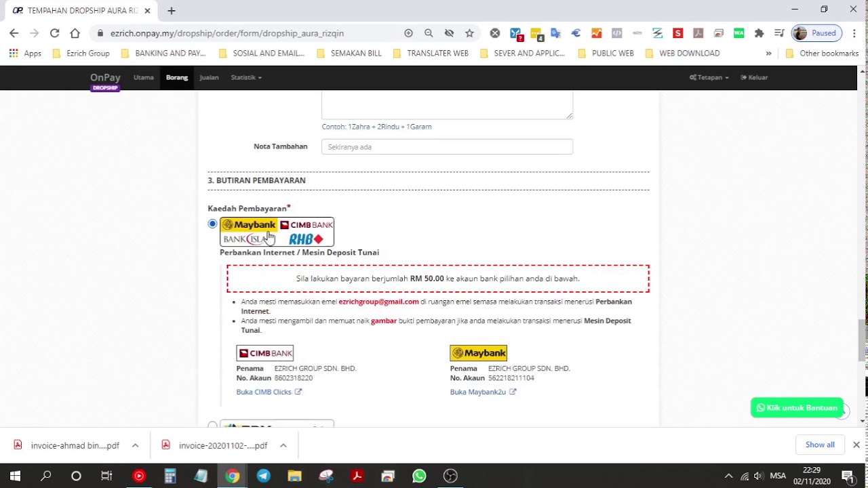Open Adobe Acrobat from the taskbar
Viewport: 868px width, 488px height.
(357, 476)
